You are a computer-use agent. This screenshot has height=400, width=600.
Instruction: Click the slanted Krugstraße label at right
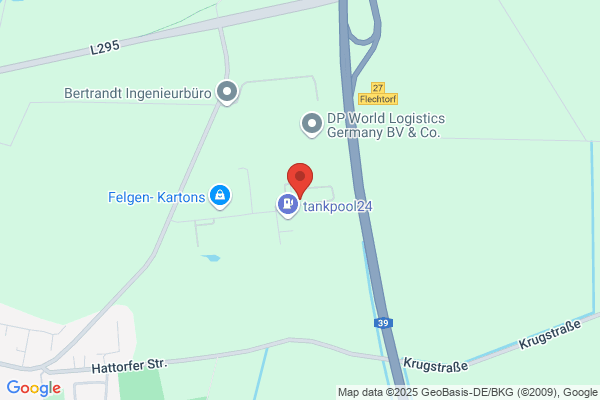tap(550, 334)
